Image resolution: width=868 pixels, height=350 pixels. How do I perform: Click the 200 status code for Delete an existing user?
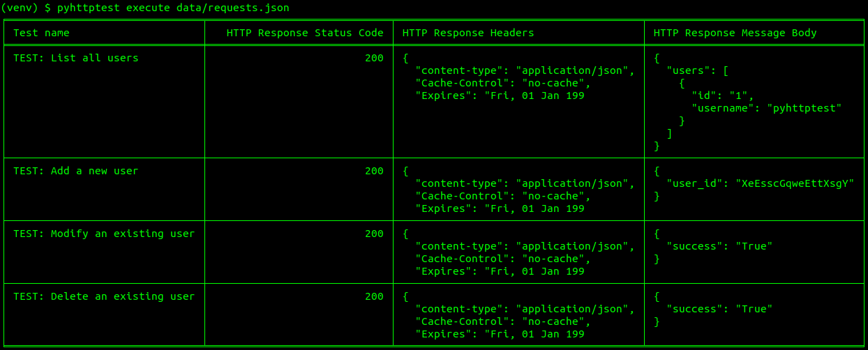click(x=374, y=296)
